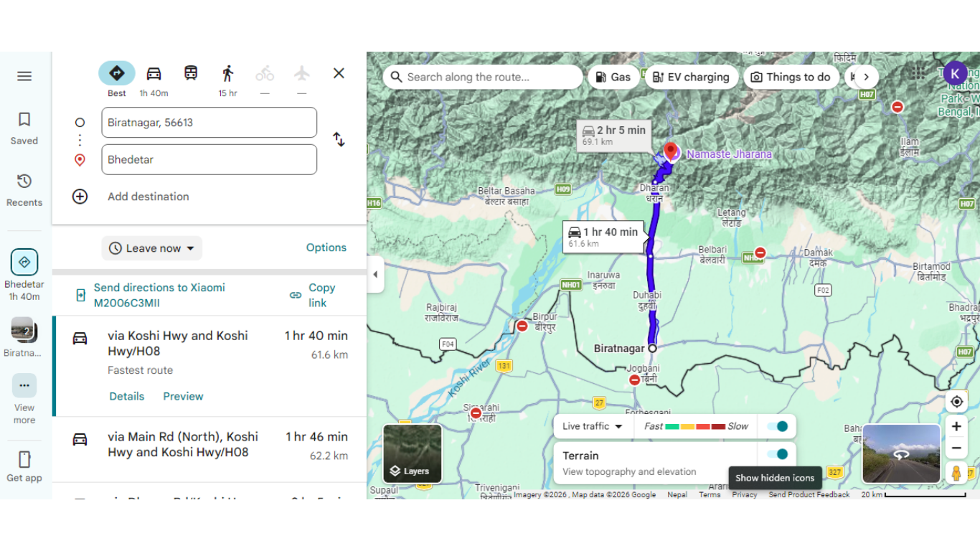Open Live traffic dropdown

pyautogui.click(x=593, y=426)
